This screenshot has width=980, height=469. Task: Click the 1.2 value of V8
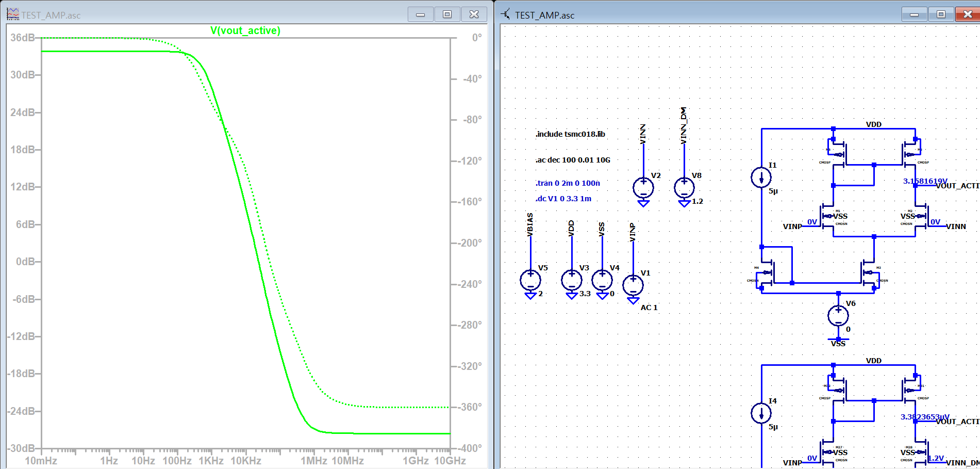pos(697,201)
